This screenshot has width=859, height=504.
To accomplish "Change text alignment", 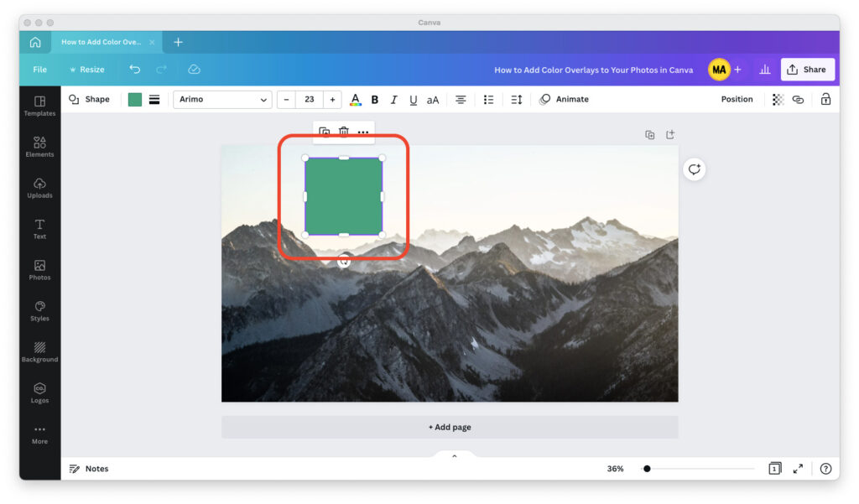I will [461, 99].
